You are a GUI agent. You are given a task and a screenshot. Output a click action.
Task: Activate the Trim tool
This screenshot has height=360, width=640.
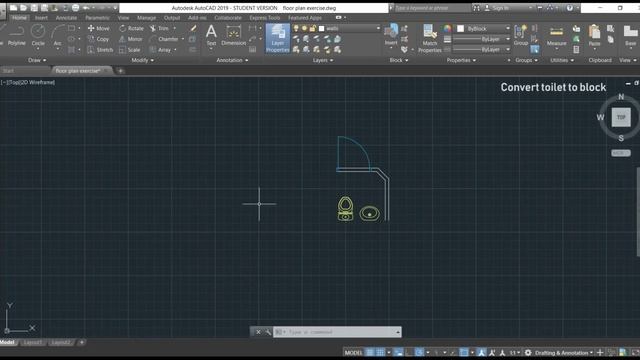[x=160, y=28]
